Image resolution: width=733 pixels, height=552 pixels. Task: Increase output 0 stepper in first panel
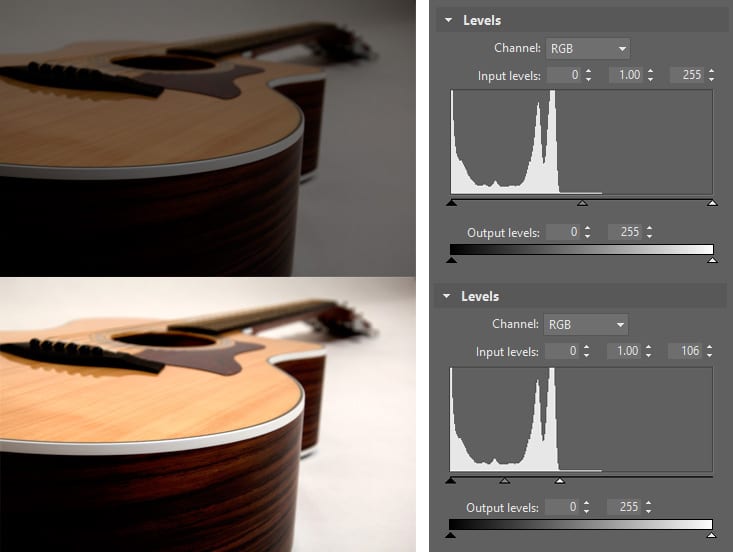coord(588,228)
